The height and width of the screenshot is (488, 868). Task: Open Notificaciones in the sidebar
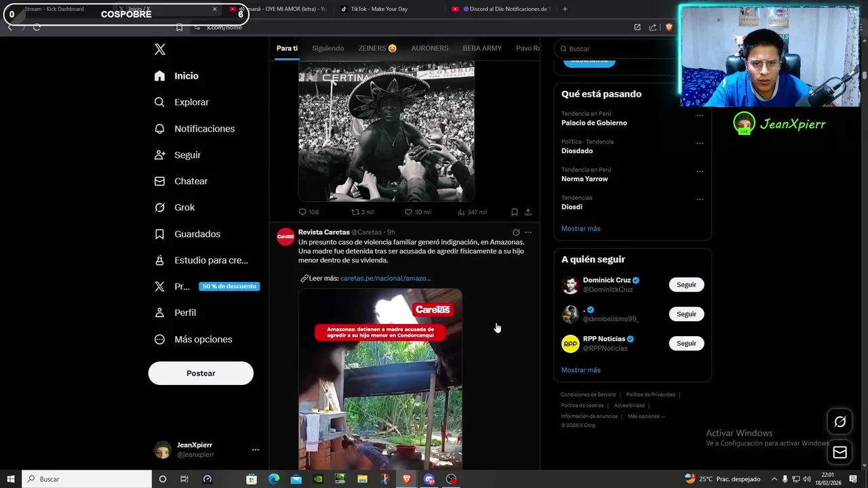(194, 129)
